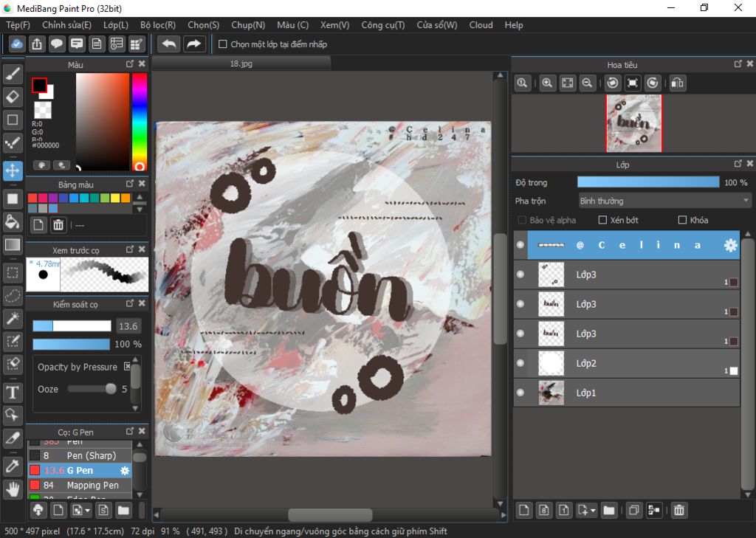This screenshot has width=756, height=538.
Task: Undock the Kiểm soát cọ panel
Action: 130,303
